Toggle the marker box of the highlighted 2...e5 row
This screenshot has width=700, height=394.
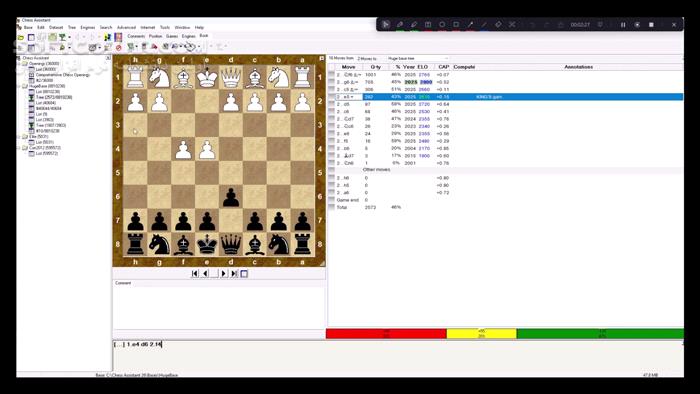coord(331,97)
